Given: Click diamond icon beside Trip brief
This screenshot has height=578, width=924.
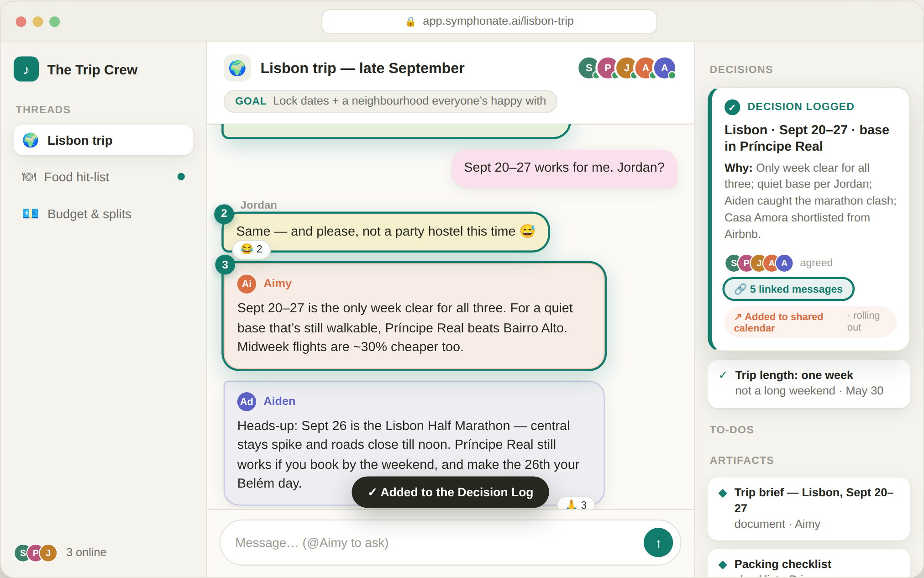Looking at the screenshot, I should [x=723, y=493].
